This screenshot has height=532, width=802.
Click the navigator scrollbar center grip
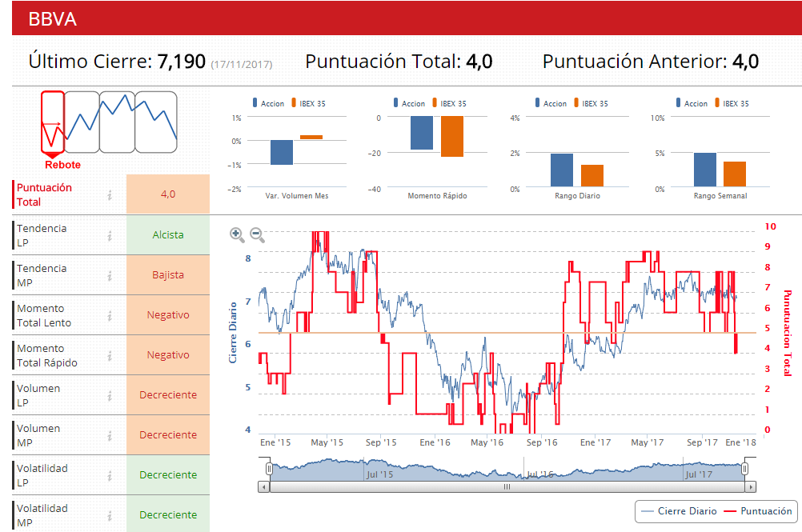pyautogui.click(x=507, y=487)
